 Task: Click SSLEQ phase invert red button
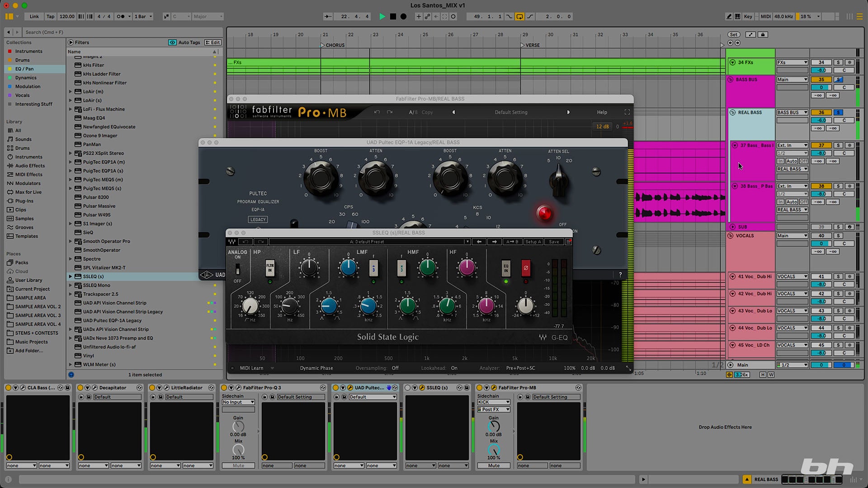click(x=526, y=268)
